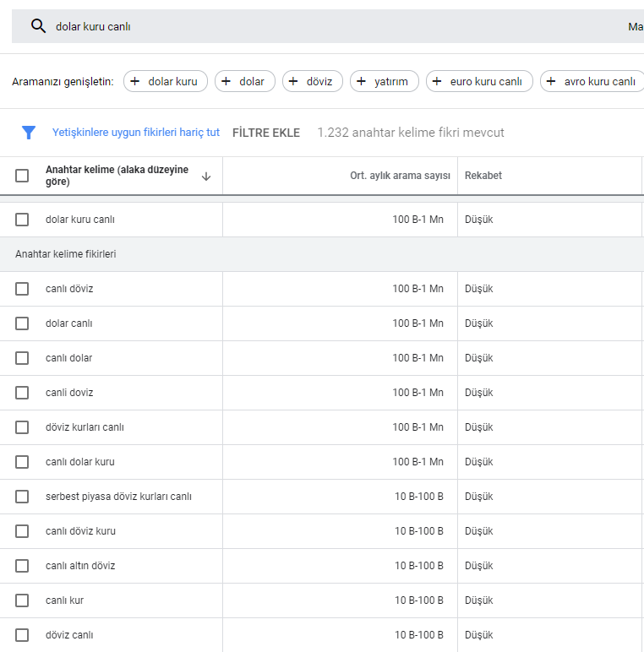644x652 pixels.
Task: Click search volume in 'dolar kuru canlı' row
Action: point(418,219)
